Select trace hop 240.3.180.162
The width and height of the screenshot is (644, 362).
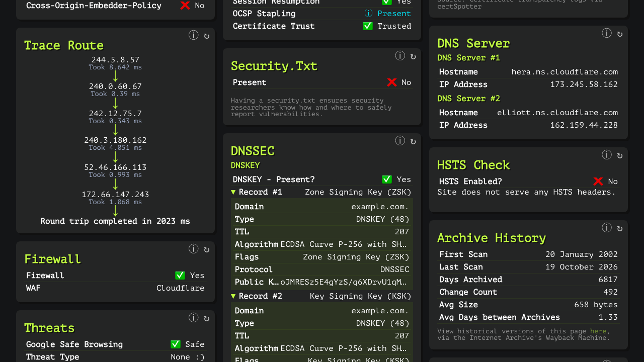(115, 140)
